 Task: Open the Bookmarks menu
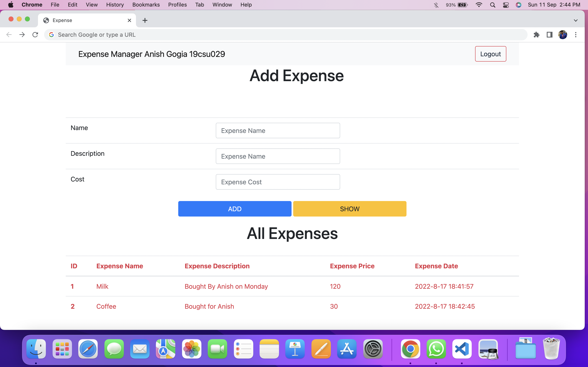coord(146,5)
